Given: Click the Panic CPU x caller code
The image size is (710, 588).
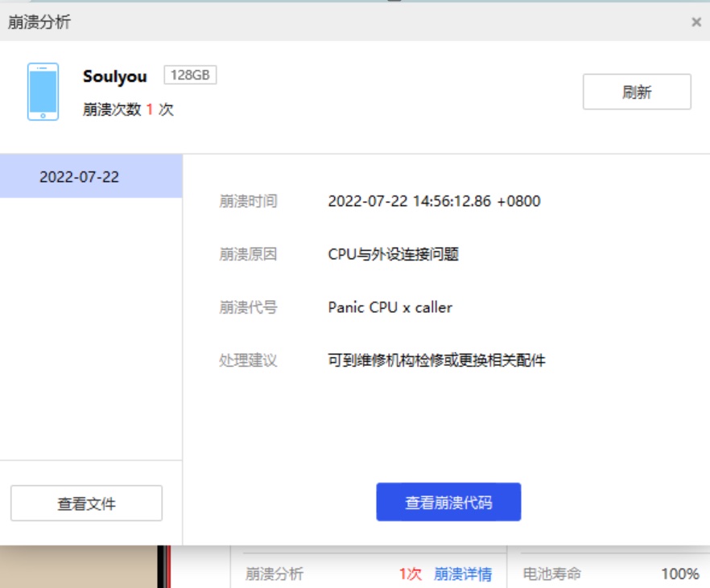Looking at the screenshot, I should pyautogui.click(x=390, y=307).
